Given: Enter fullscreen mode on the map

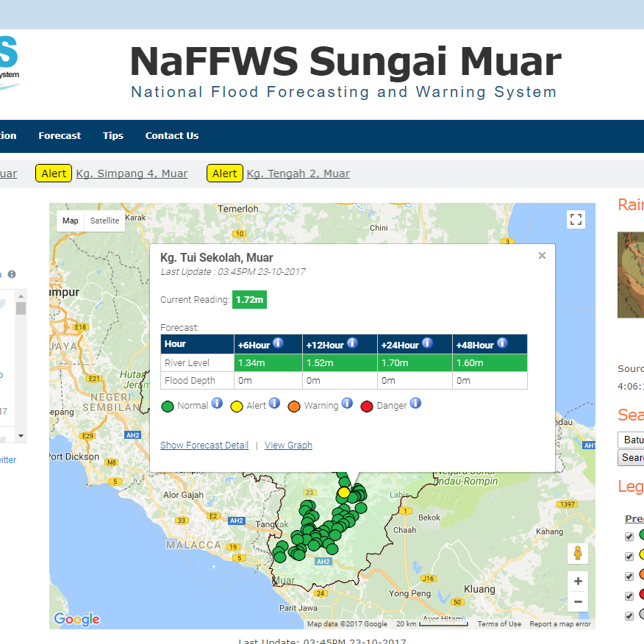Looking at the screenshot, I should pyautogui.click(x=576, y=219).
